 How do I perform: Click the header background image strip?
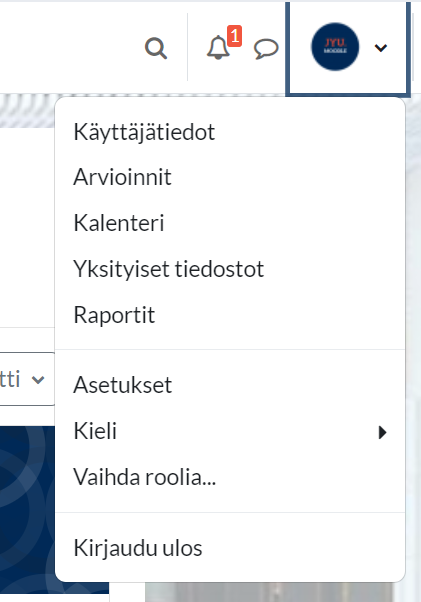[27, 111]
